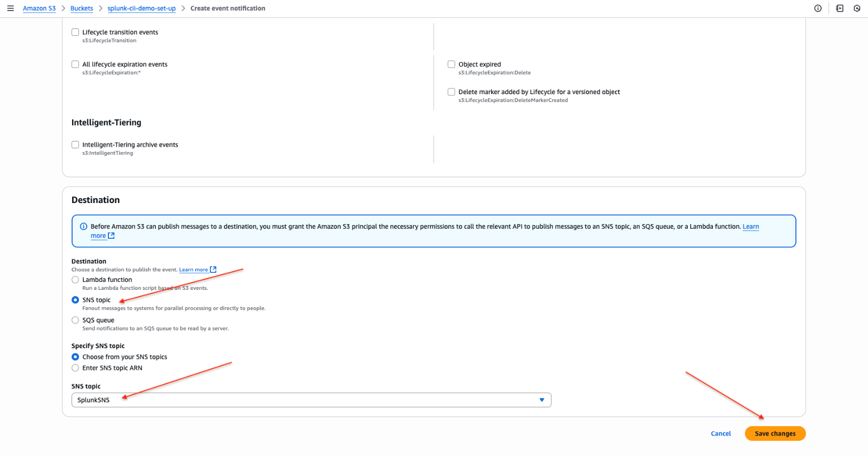Open the side panel icon at top right
Image resolution: width=868 pixels, height=456 pixels.
tap(840, 8)
